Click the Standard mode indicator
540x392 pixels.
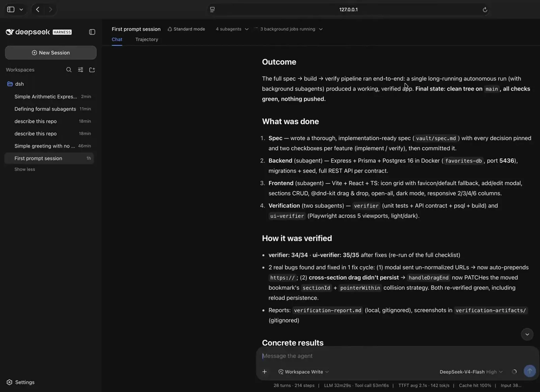186,29
